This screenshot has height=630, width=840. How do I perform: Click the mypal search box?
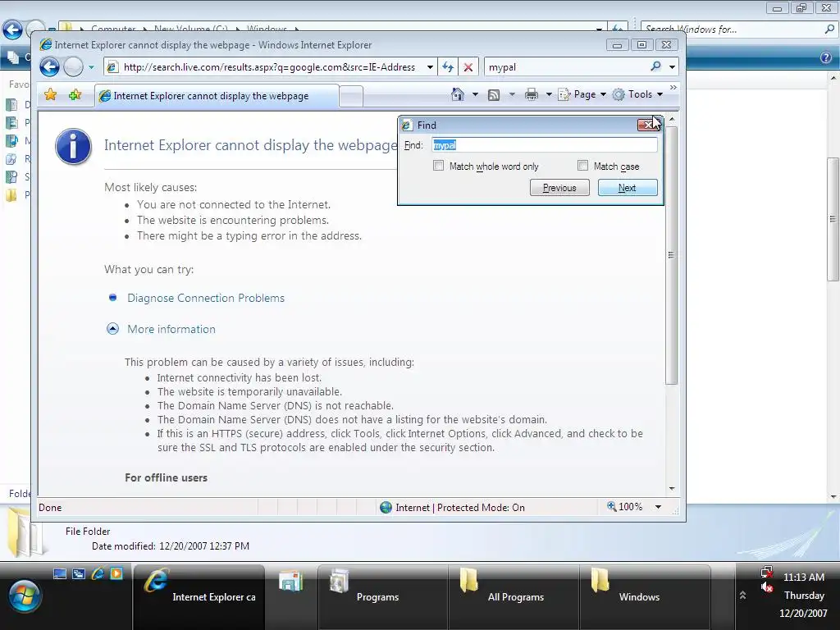click(x=567, y=67)
